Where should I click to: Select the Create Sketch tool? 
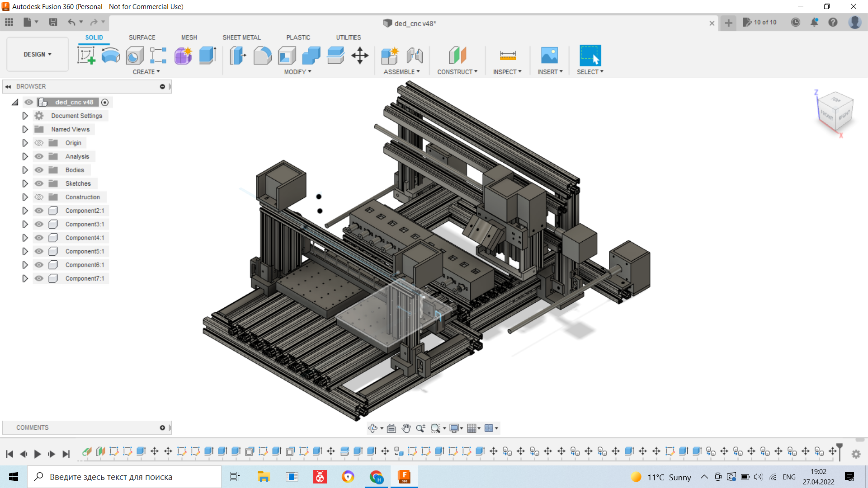click(x=86, y=56)
